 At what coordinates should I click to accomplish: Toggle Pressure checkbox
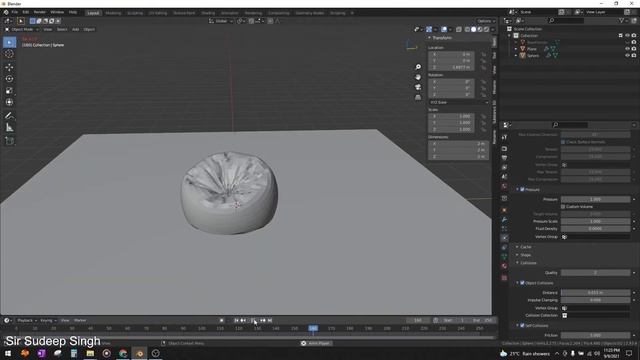pos(522,189)
